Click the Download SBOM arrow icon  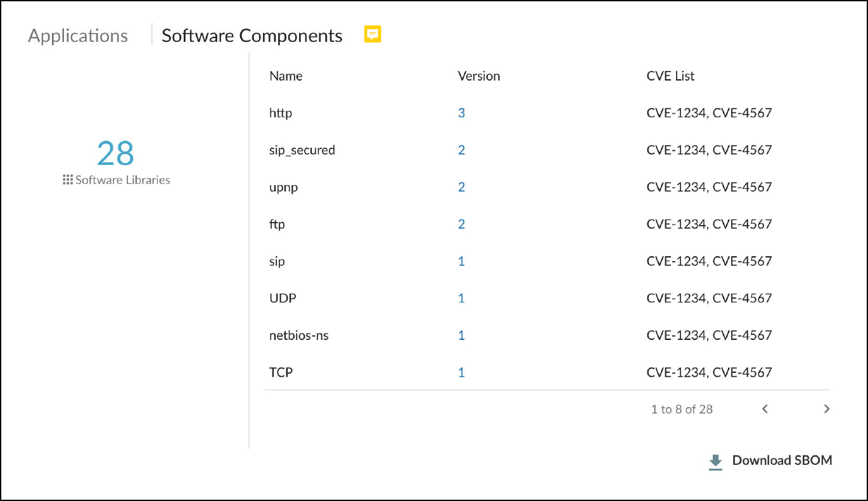715,462
